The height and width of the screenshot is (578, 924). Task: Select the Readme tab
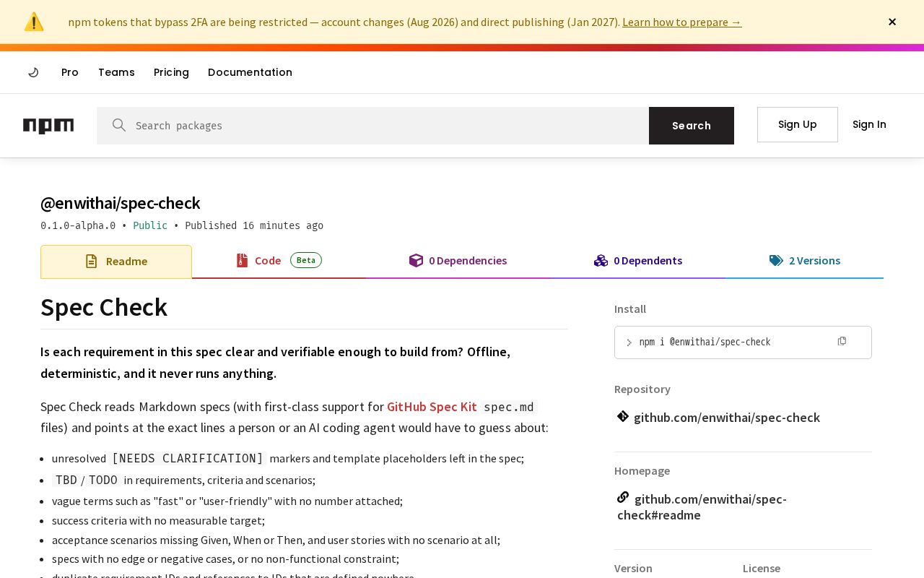click(x=116, y=262)
